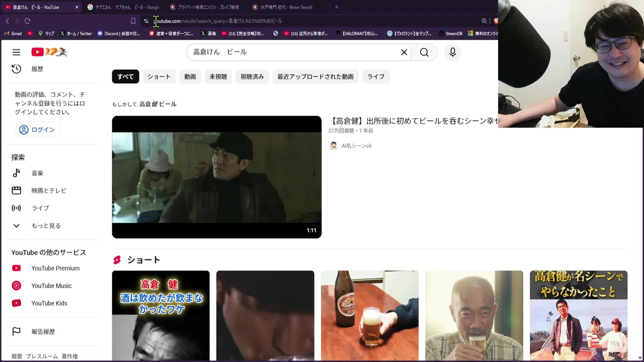Screen dimensions: 644x362
Task: Clear the search box with X
Action: click(x=404, y=52)
